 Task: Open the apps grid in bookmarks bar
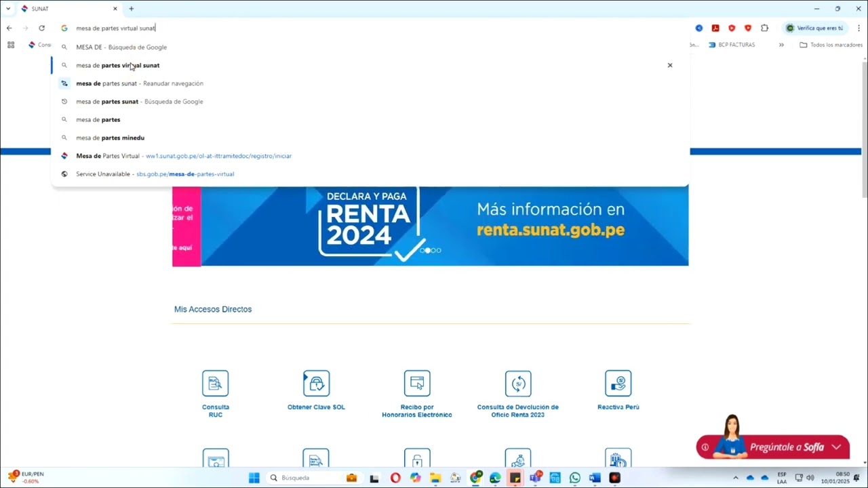pyautogui.click(x=11, y=45)
